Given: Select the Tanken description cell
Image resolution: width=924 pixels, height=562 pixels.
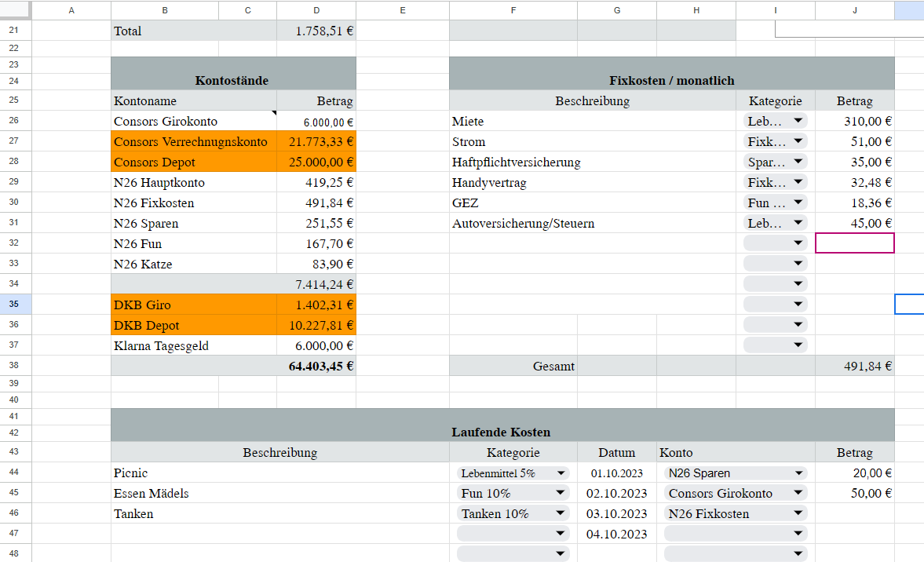Looking at the screenshot, I should coord(280,513).
